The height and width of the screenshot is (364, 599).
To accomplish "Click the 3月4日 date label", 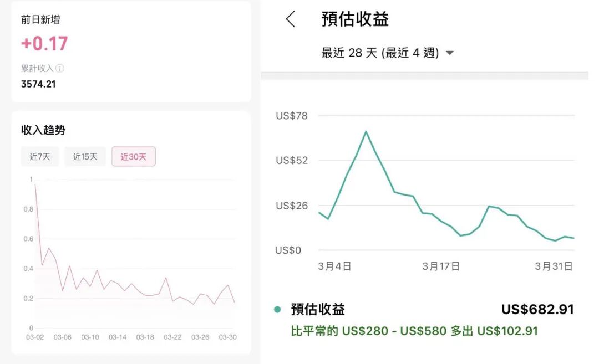I will (334, 266).
